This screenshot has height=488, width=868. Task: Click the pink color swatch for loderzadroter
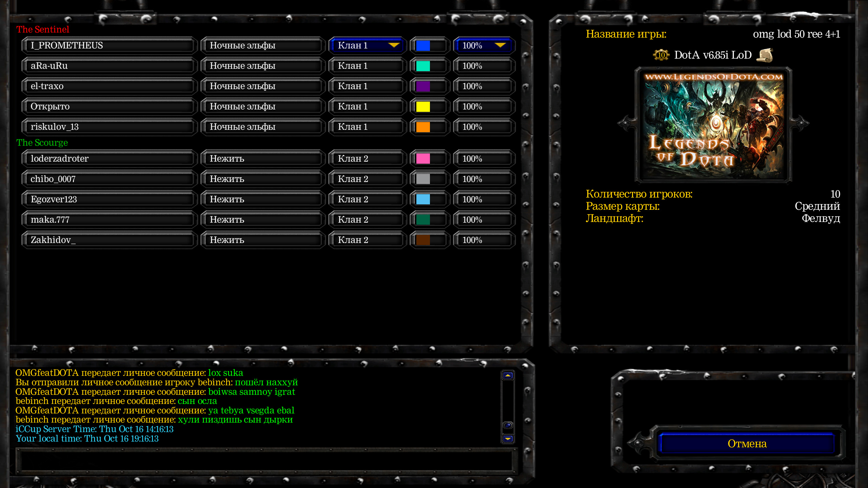coord(423,159)
